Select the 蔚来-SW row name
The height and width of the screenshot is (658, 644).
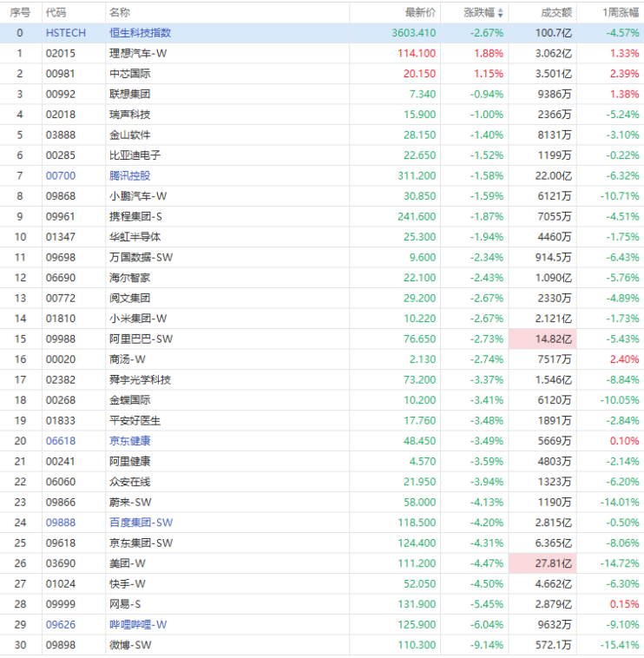point(130,502)
